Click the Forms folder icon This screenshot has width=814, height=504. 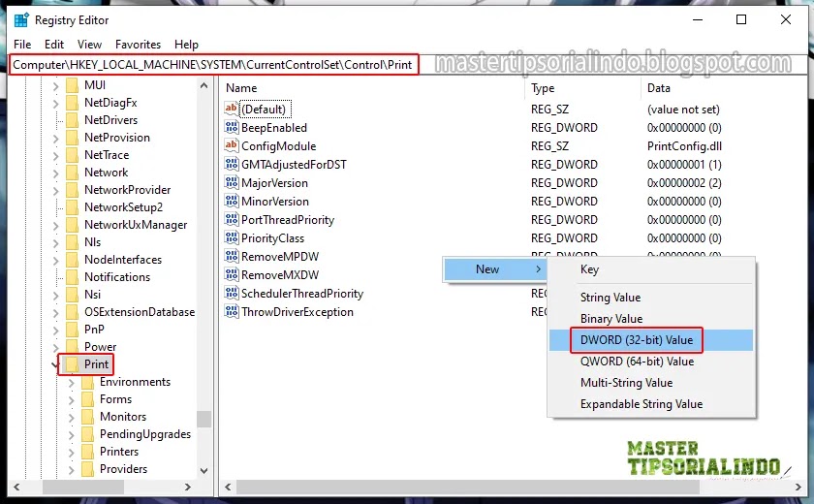[88, 398]
